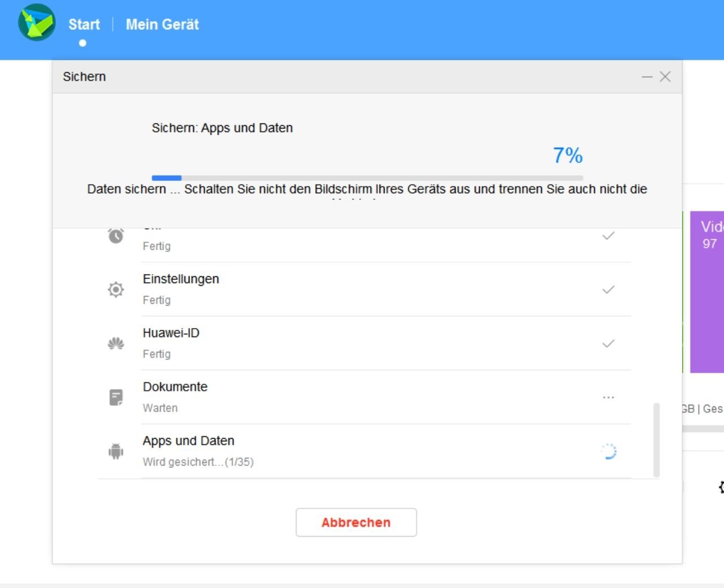Viewport: 724px width, 588px height.
Task: Cancel backup with Abbrechen button
Action: coord(356,523)
